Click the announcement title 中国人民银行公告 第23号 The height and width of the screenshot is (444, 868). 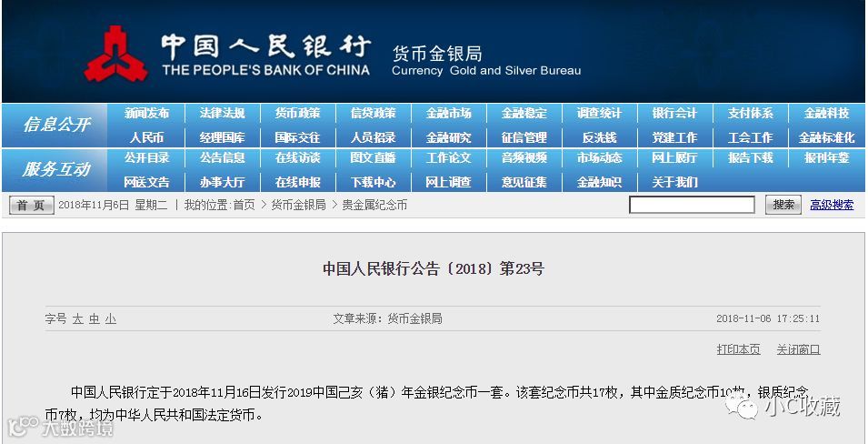point(434,269)
